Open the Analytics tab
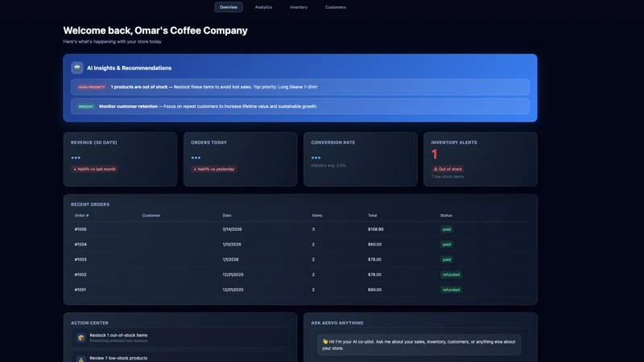This screenshot has height=362, width=644. 263,7
